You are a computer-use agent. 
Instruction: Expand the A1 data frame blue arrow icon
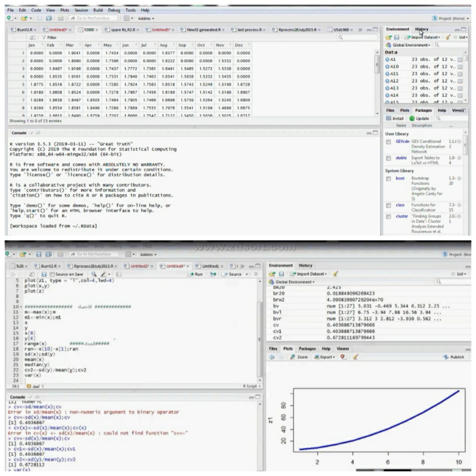coord(387,59)
